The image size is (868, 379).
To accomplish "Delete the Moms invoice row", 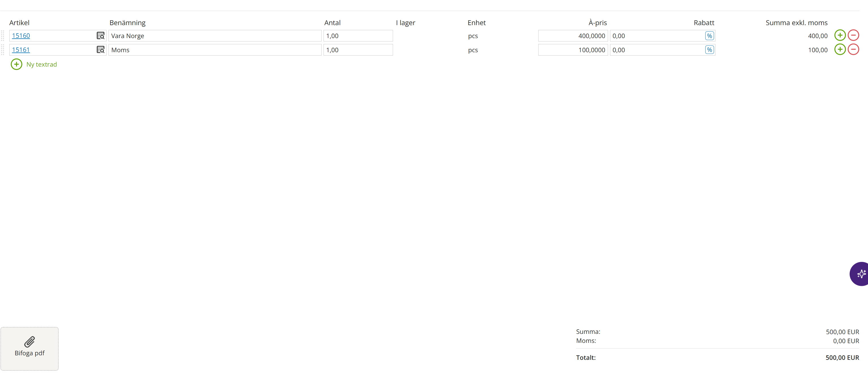I will (x=853, y=49).
